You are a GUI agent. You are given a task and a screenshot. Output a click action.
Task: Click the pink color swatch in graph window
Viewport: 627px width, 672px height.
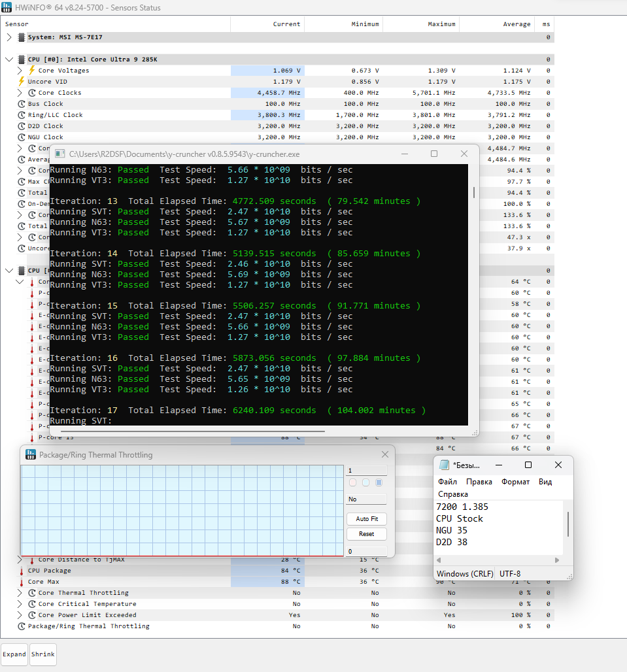[352, 482]
